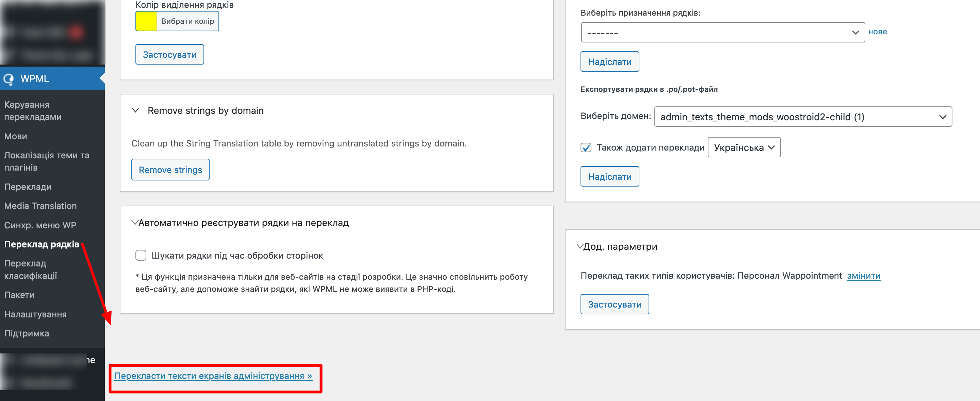Go to Налаштування in WPML menu
Viewport: 980px width, 401px height.
(35, 314)
